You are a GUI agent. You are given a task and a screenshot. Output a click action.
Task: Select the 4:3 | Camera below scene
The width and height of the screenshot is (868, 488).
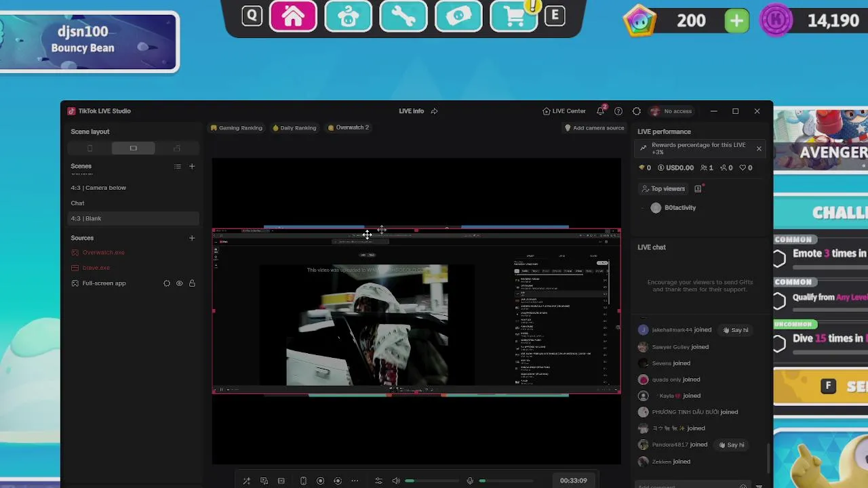[133, 188]
